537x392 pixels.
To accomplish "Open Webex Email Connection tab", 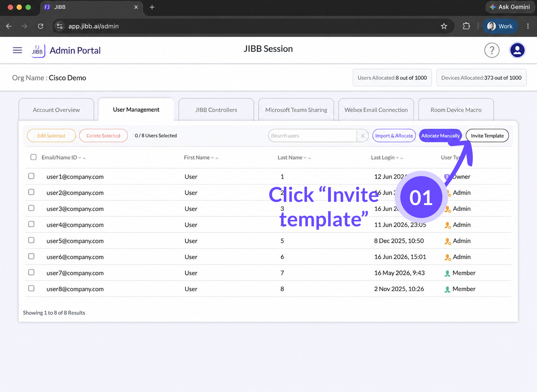I will pos(376,110).
